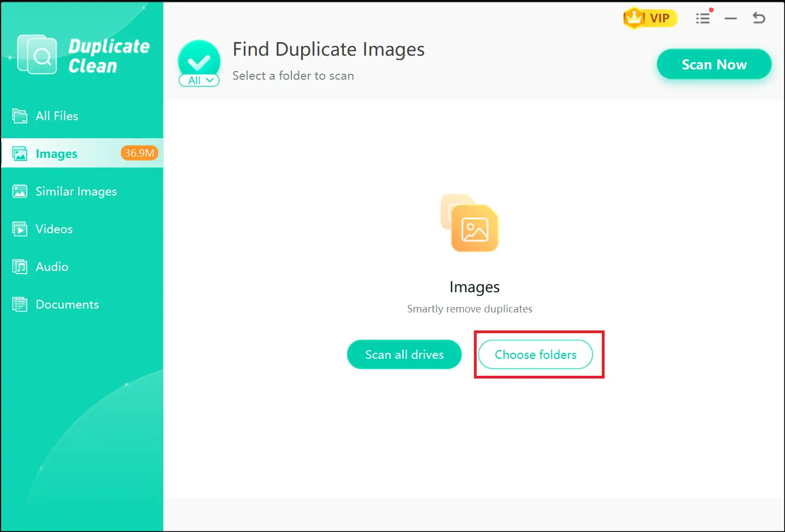Click the Scan Now button
Screen dimensions: 785x532
(714, 64)
